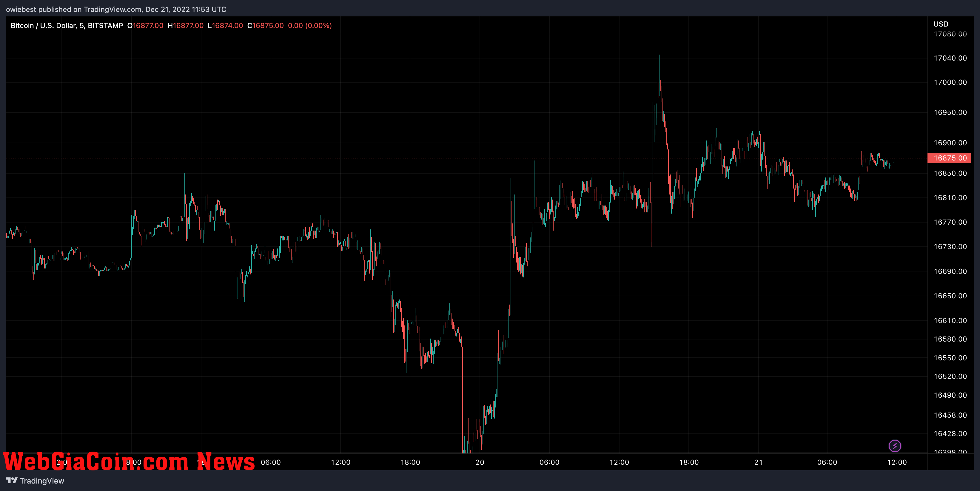The height and width of the screenshot is (491, 980).
Task: Click the 16770.00 price axis label
Action: coord(950,222)
